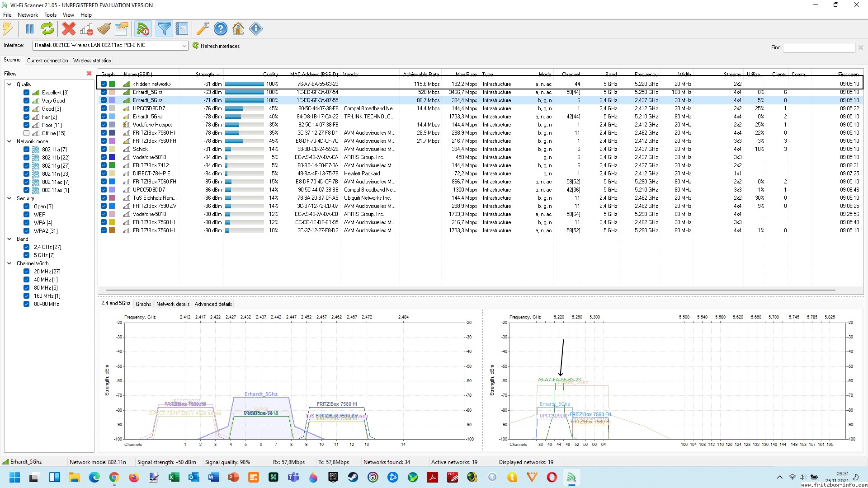Open the Advanced details tab

213,304
